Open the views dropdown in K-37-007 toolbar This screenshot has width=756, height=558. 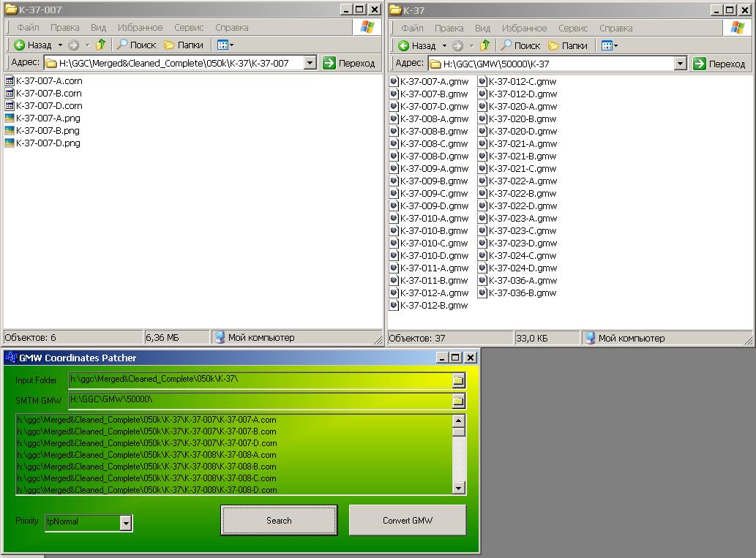pyautogui.click(x=228, y=45)
